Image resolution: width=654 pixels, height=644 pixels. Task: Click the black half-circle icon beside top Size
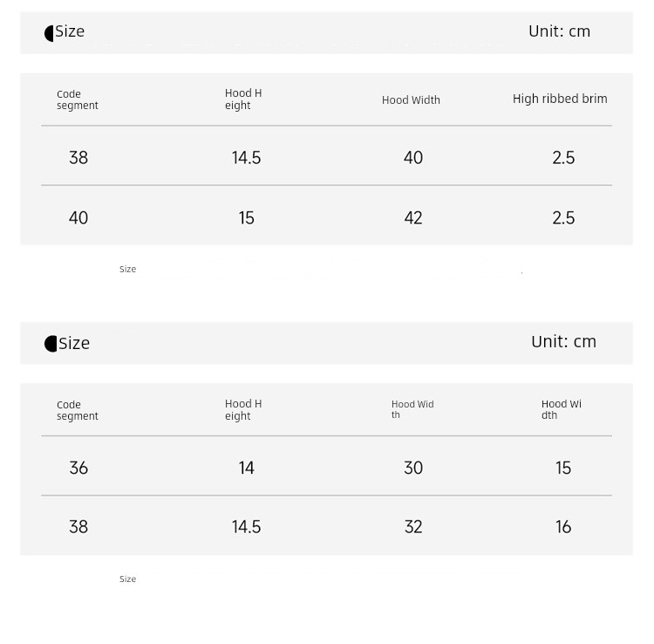49,33
